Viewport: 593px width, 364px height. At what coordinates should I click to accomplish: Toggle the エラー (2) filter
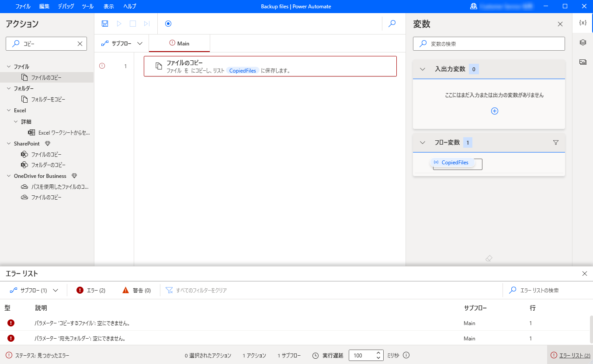point(90,290)
